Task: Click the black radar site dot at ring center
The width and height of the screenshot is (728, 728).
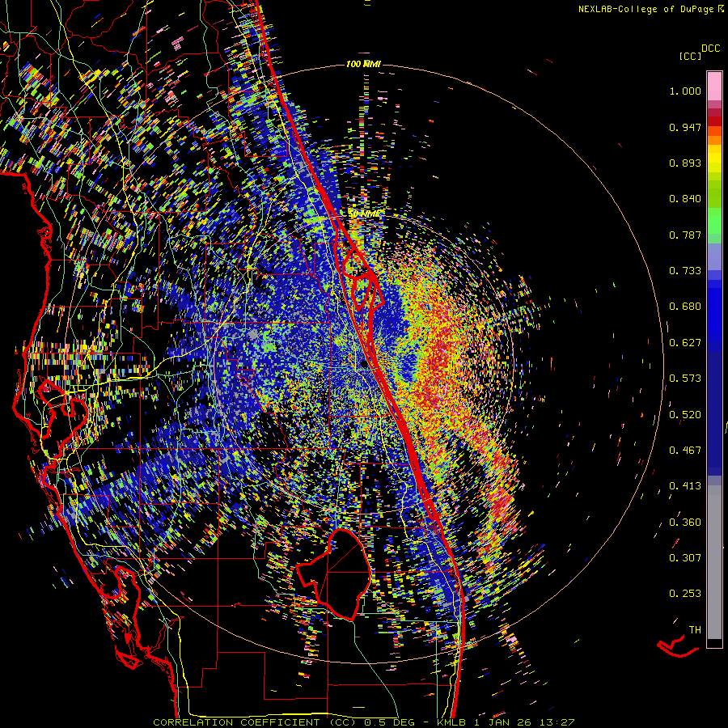Action: (364, 363)
